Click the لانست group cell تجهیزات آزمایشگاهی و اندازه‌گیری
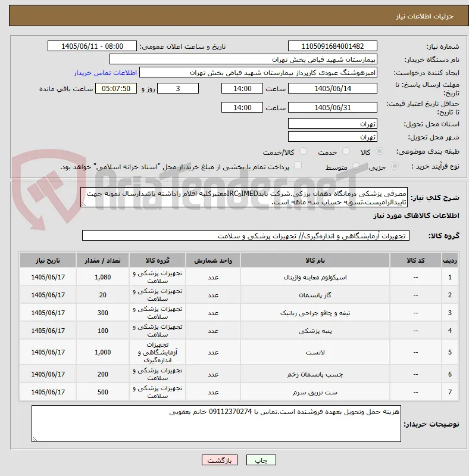Image resolution: width=469 pixels, height=476 pixels. tap(158, 353)
